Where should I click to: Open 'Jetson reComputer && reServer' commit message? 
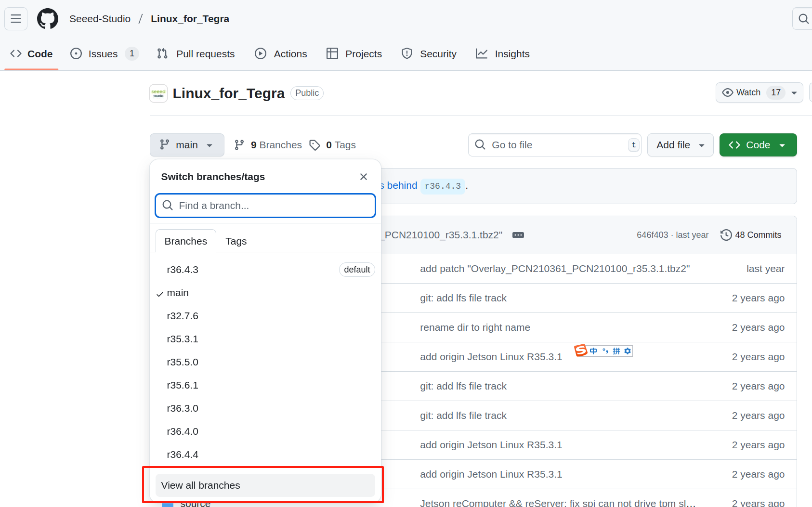pos(558,503)
